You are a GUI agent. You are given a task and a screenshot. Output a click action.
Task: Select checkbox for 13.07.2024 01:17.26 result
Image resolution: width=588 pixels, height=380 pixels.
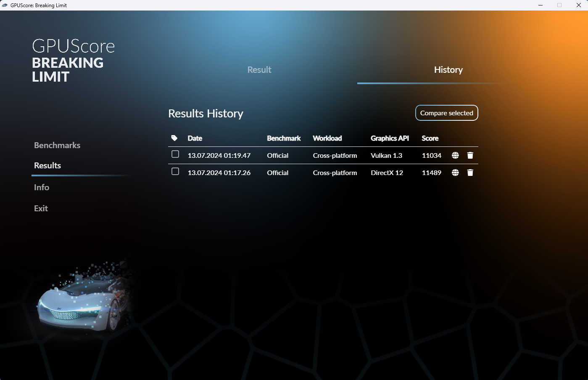tap(175, 171)
